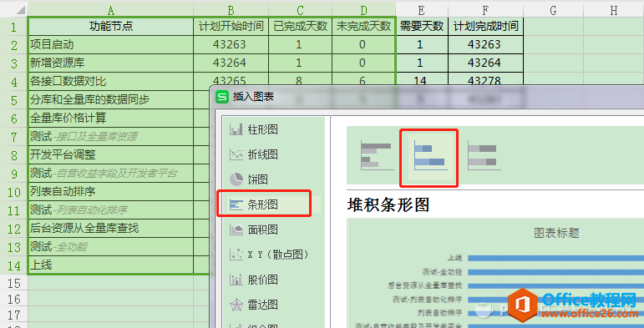Click the 上线 cell in row 14

click(111, 265)
